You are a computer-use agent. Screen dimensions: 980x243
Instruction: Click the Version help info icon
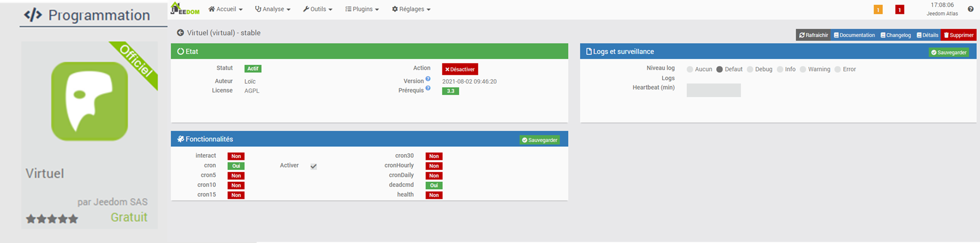[x=428, y=79]
